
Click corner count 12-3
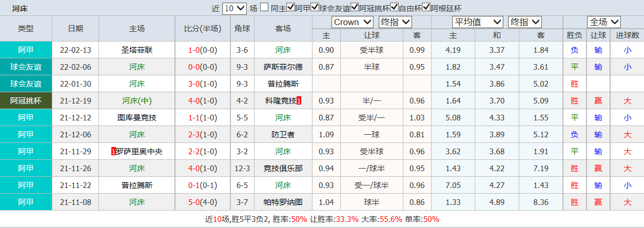(x=242, y=169)
